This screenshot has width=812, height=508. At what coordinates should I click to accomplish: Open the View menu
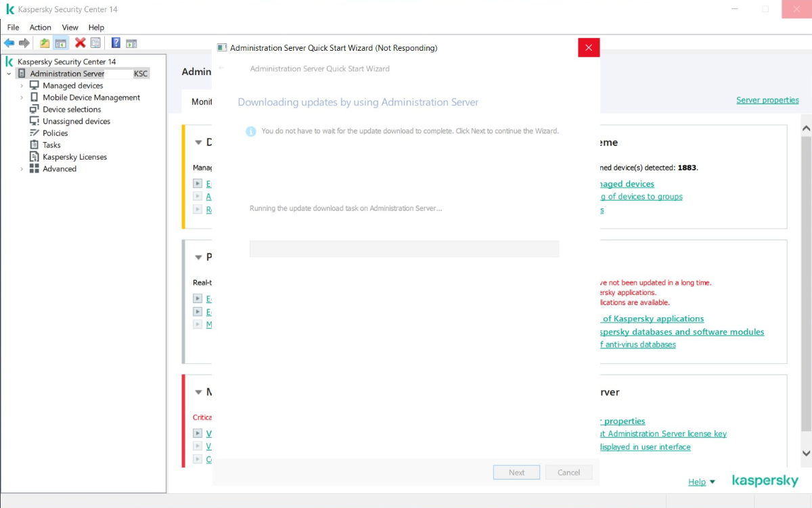click(x=70, y=28)
